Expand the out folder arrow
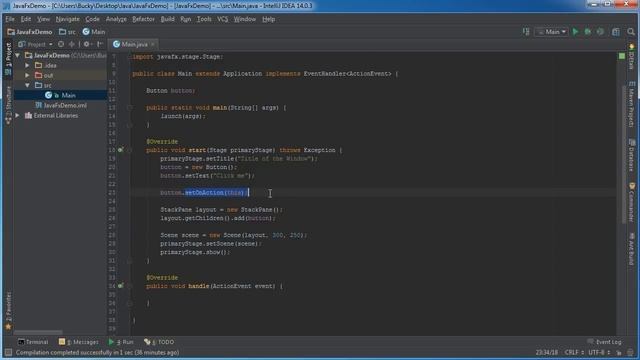This screenshot has height=360, width=640. click(27, 75)
